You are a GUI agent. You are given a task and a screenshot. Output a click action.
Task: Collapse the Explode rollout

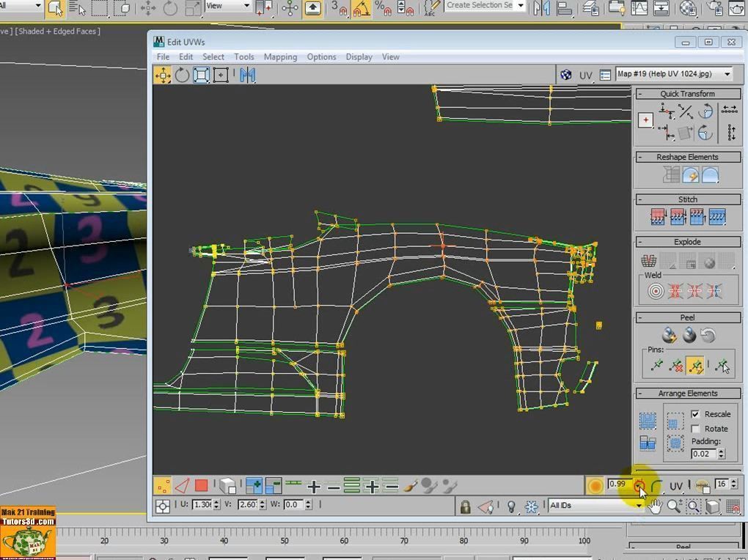pos(639,242)
